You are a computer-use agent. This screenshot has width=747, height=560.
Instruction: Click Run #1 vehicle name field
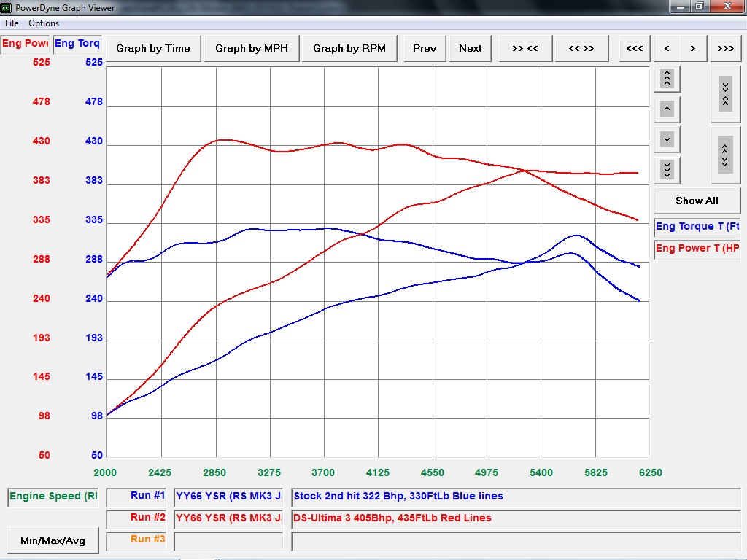[x=228, y=497]
